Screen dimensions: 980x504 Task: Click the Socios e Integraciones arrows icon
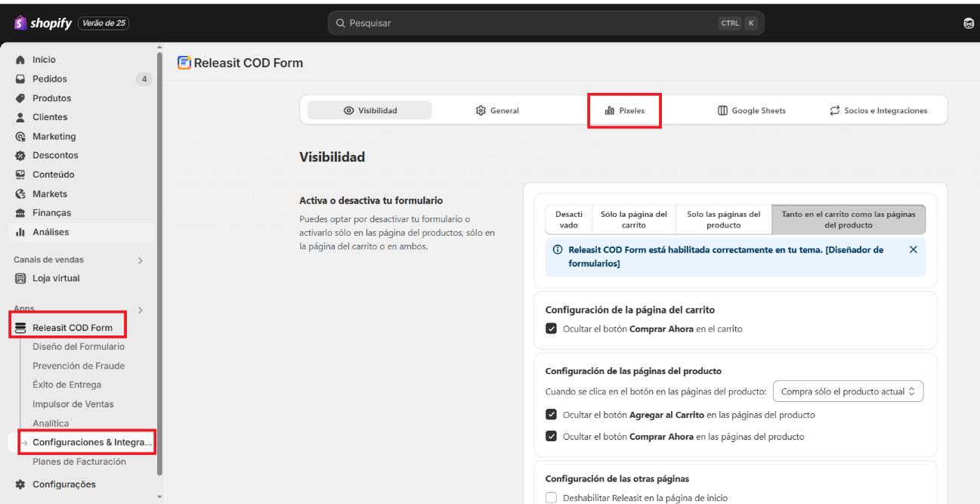(835, 110)
